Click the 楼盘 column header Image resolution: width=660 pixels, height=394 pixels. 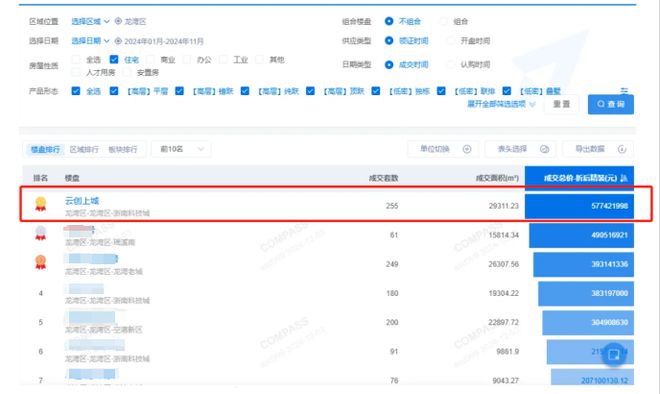(x=72, y=178)
